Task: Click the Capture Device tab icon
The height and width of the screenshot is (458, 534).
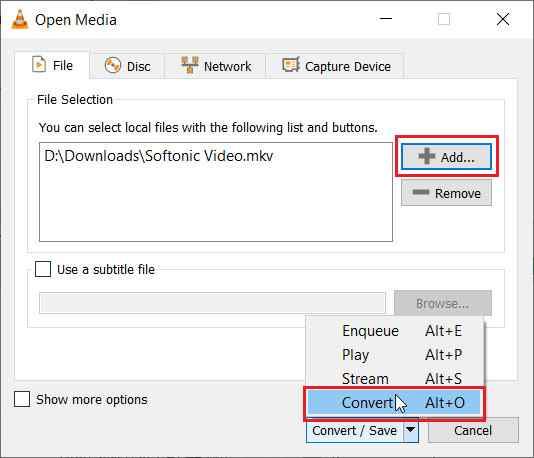Action: coord(291,65)
